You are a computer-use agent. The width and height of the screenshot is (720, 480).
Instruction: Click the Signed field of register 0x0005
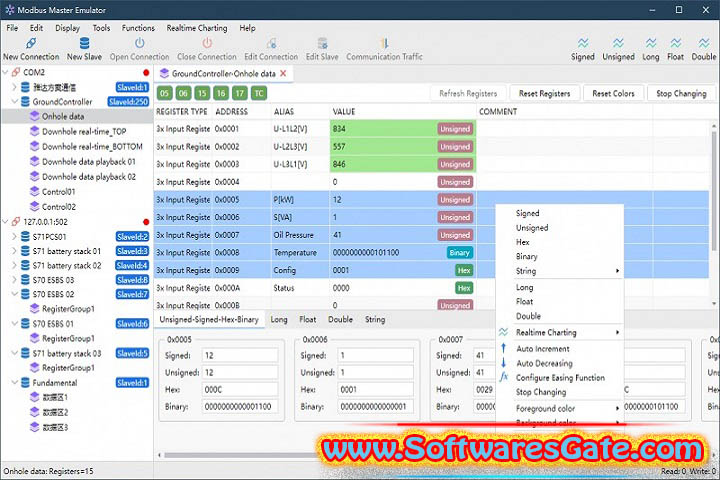point(240,355)
